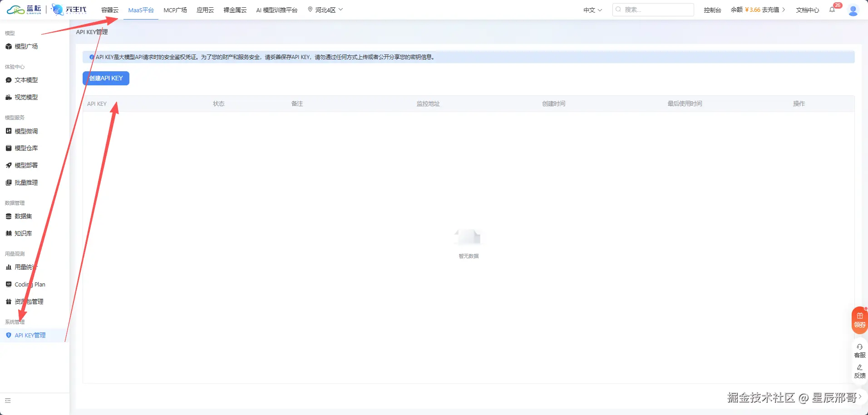Collapse the sidebar menu
Image resolution: width=868 pixels, height=415 pixels.
(8, 400)
